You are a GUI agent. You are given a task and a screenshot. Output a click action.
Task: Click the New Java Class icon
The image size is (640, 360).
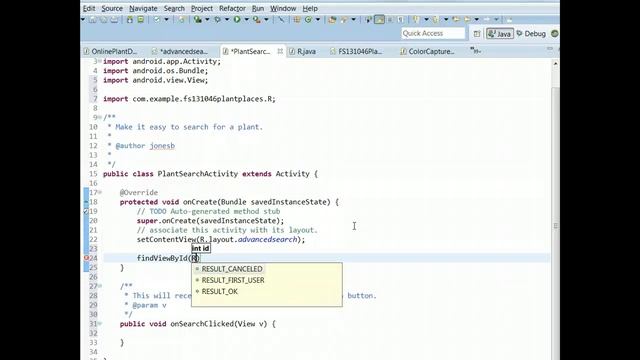pos(308,20)
